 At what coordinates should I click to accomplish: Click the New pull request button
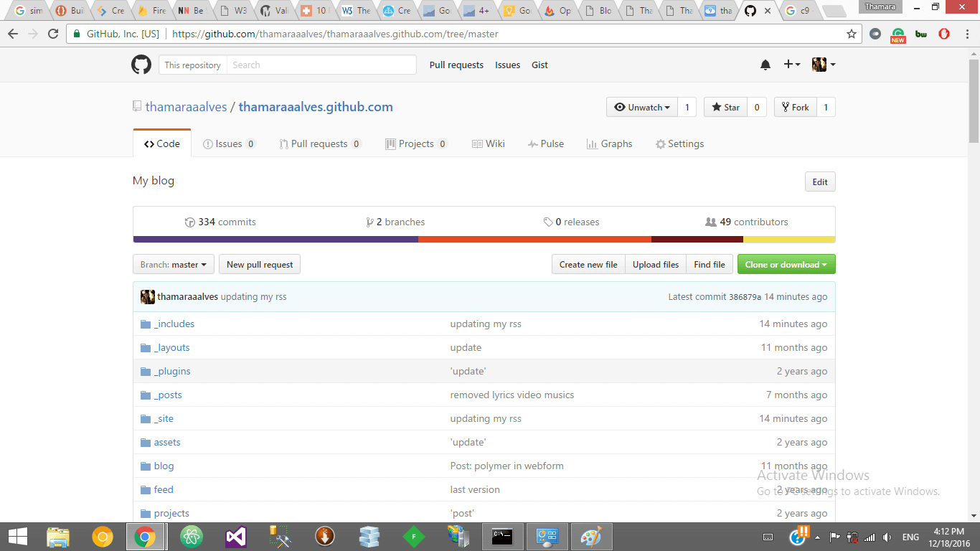click(x=259, y=264)
